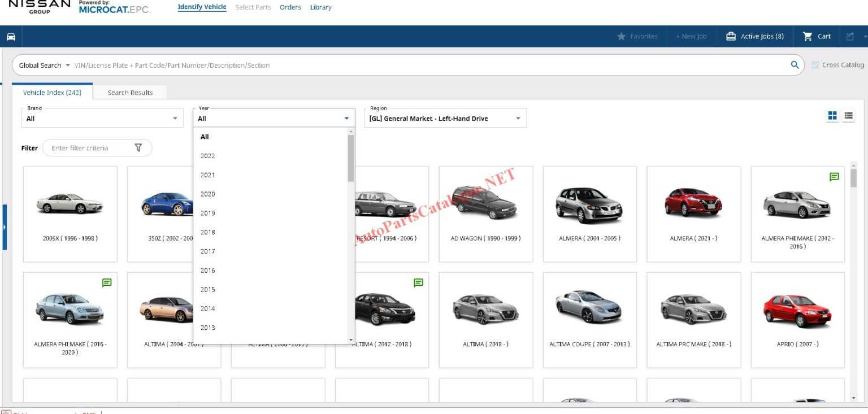Click the magnifier search icon
Screen dimensions: 868x414
[795, 65]
